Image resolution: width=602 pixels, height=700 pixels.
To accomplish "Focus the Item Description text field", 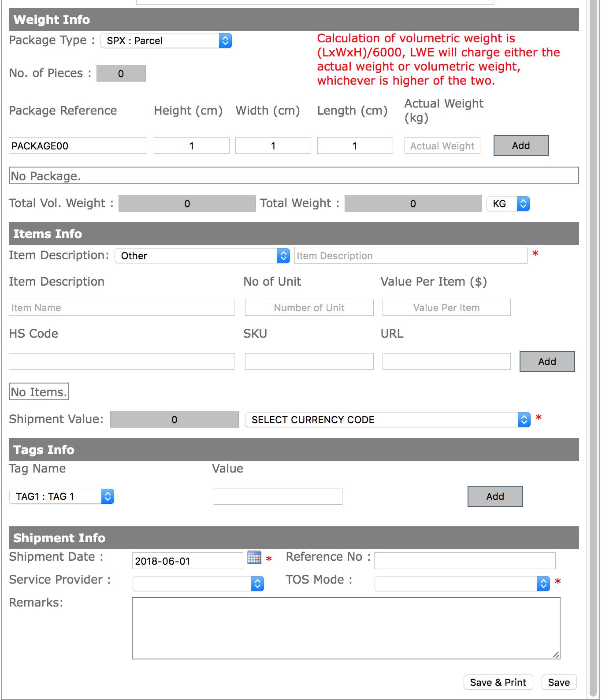I will coord(411,255).
